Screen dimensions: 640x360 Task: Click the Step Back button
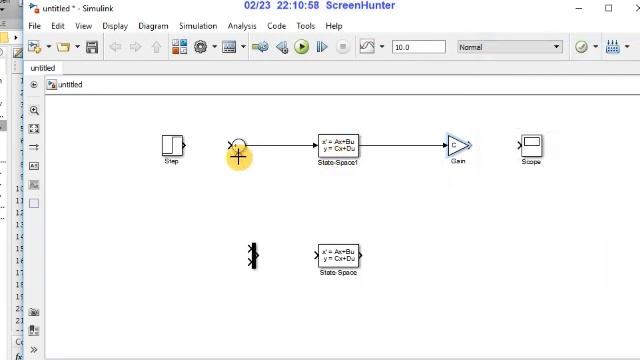click(282, 47)
